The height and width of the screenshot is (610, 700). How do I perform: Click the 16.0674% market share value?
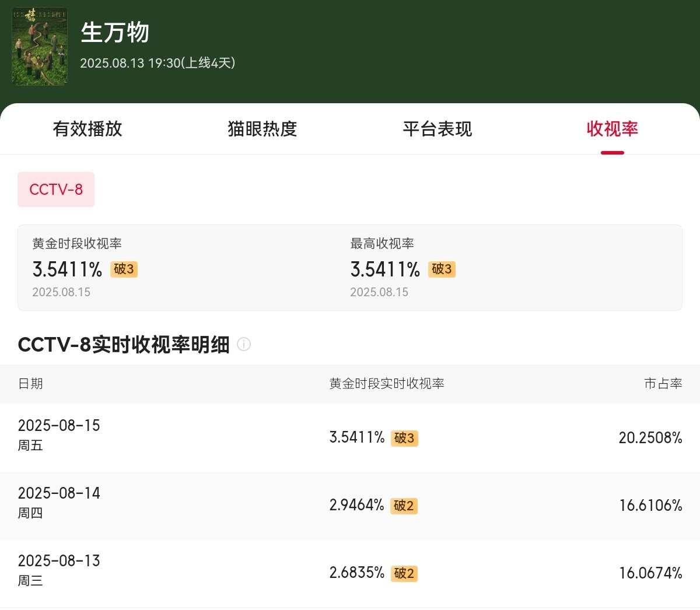tap(650, 573)
